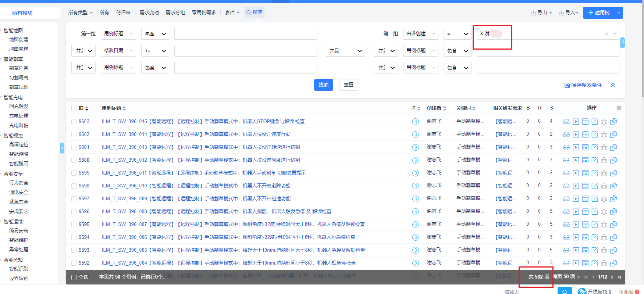Run test case 9598 with play icon

(x=576, y=186)
